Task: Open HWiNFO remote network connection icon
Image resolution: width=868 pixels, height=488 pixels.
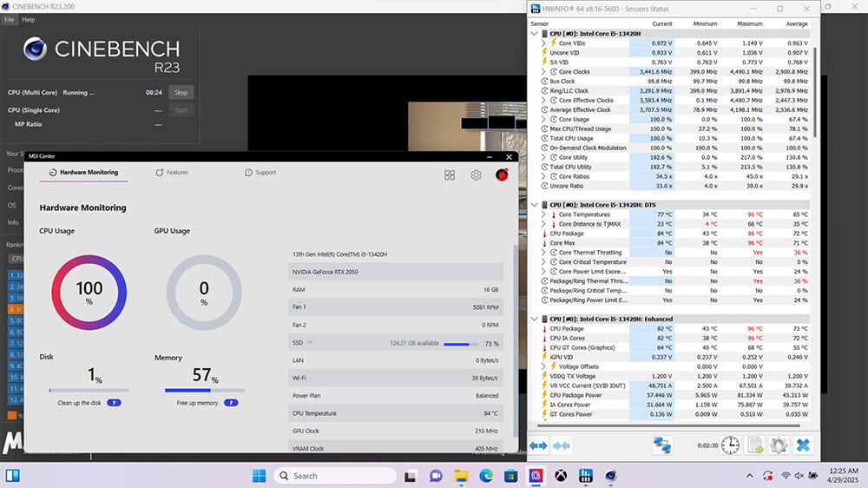Action: 662,445
